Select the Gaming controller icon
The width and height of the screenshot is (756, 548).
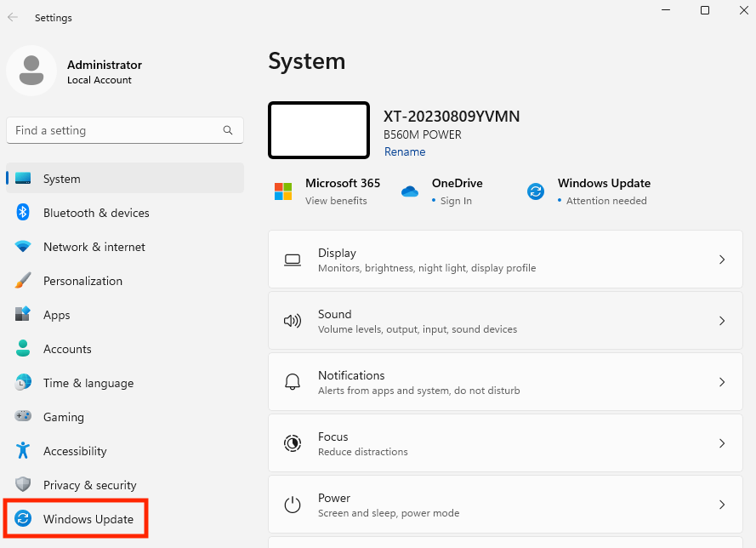point(21,417)
